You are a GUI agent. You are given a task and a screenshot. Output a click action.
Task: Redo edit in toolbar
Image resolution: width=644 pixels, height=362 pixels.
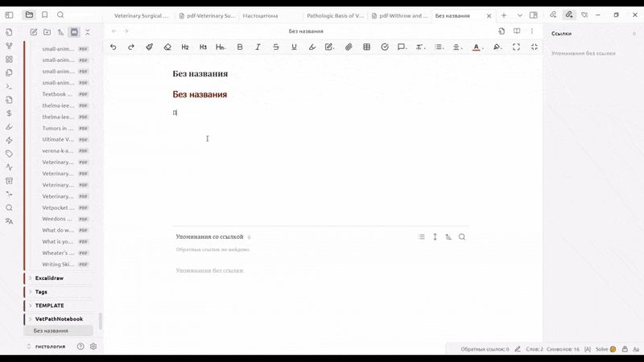pyautogui.click(x=131, y=47)
